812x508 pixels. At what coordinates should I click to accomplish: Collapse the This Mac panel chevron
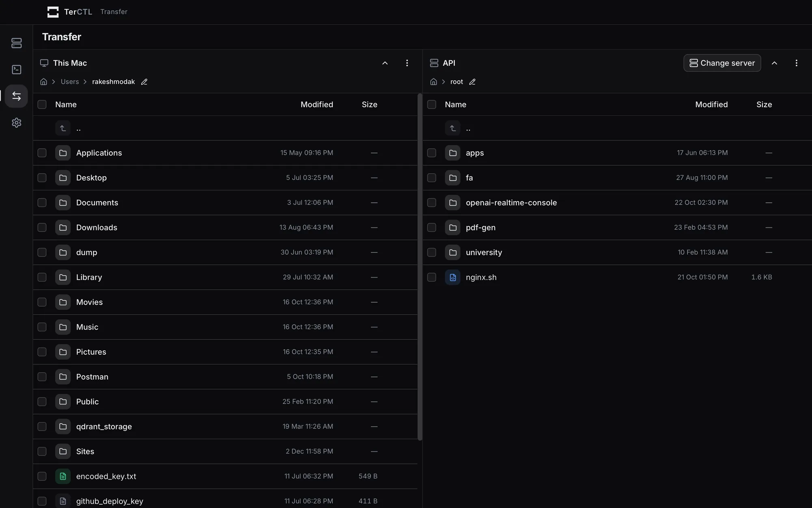pos(385,63)
